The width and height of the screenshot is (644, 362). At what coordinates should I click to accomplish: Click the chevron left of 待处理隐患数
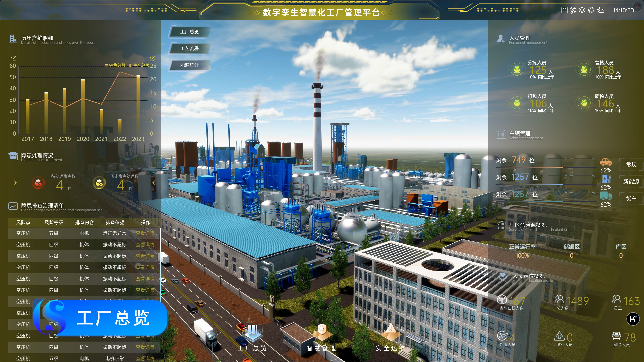(15, 183)
